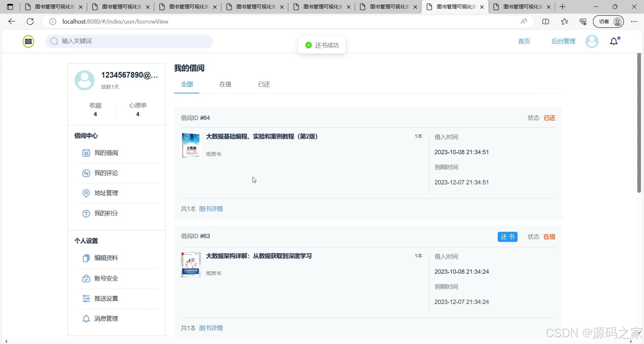This screenshot has height=344, width=644.
Task: Open 地址管理 address settings
Action: (x=106, y=193)
